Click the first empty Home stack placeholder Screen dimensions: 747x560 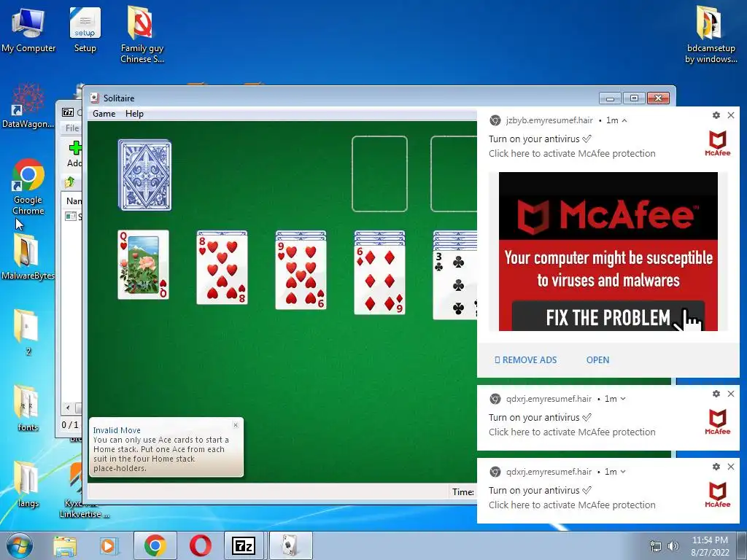379,174
